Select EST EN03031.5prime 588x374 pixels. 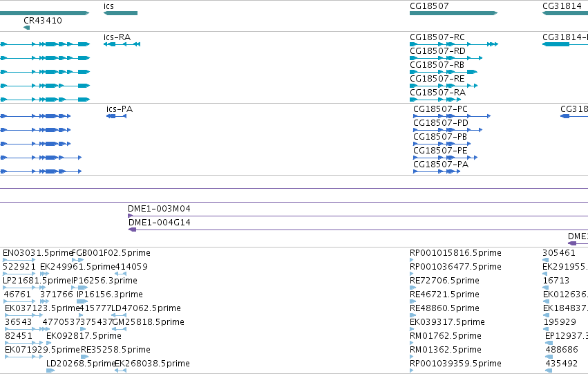[x=37, y=253]
